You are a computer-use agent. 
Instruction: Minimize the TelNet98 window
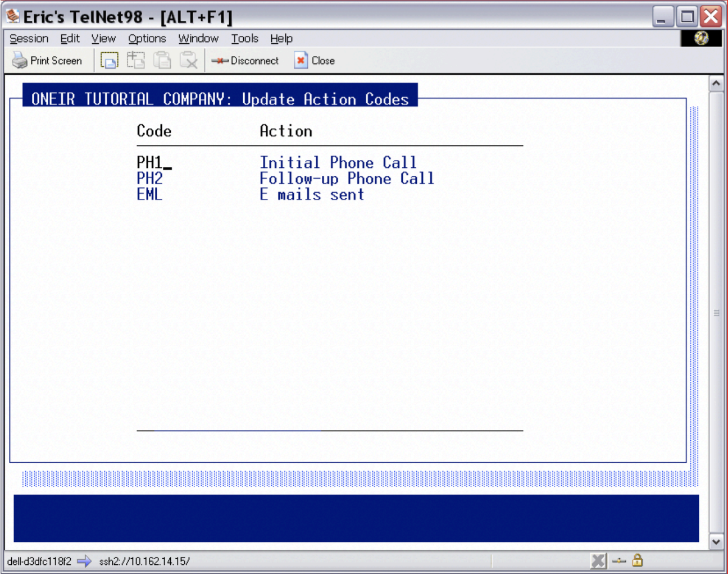[x=663, y=16]
